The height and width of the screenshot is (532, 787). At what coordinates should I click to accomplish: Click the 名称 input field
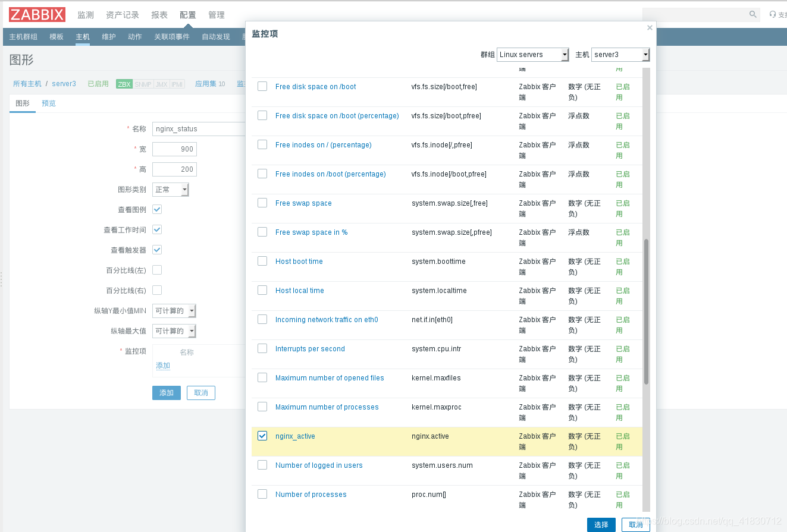point(199,129)
